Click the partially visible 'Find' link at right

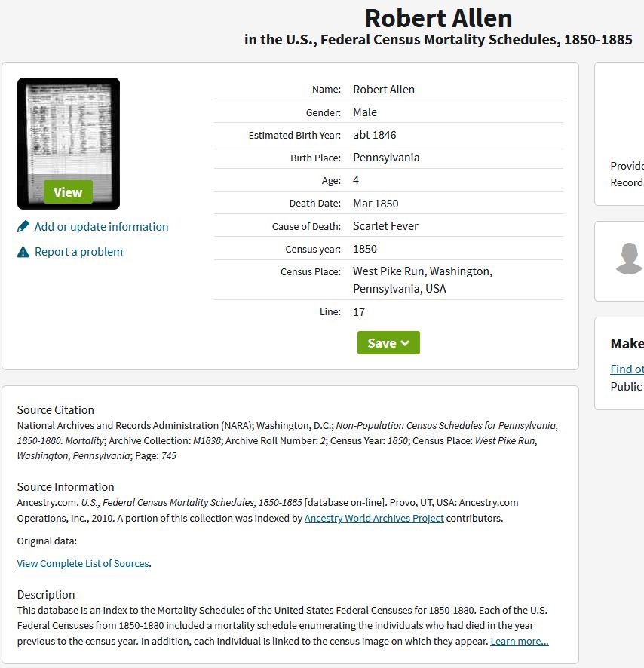tap(627, 369)
